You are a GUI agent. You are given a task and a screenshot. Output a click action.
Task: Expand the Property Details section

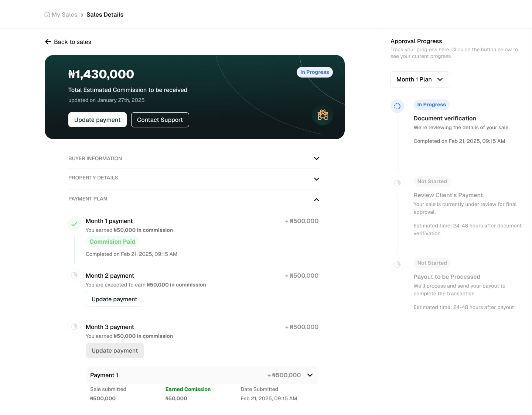pos(316,179)
